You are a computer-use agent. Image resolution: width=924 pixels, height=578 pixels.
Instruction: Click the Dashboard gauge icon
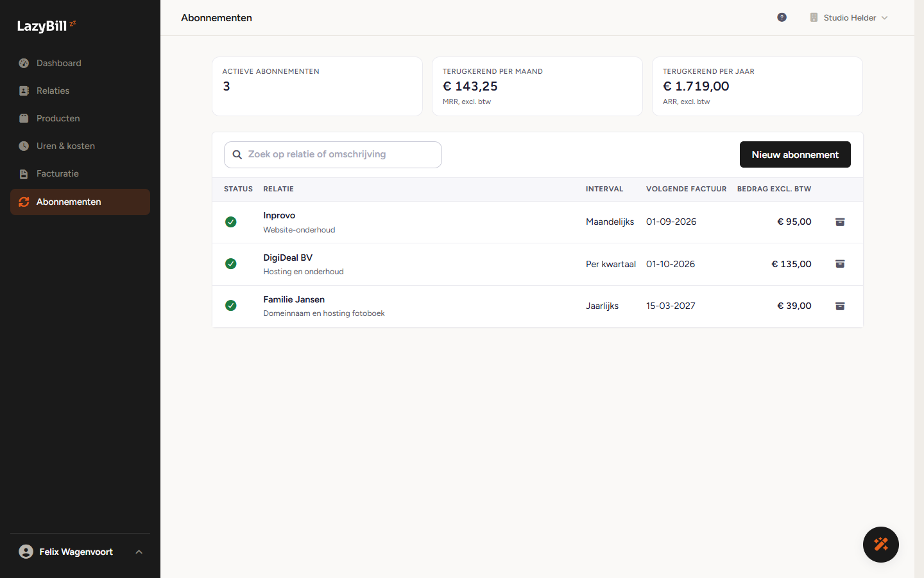coord(24,63)
